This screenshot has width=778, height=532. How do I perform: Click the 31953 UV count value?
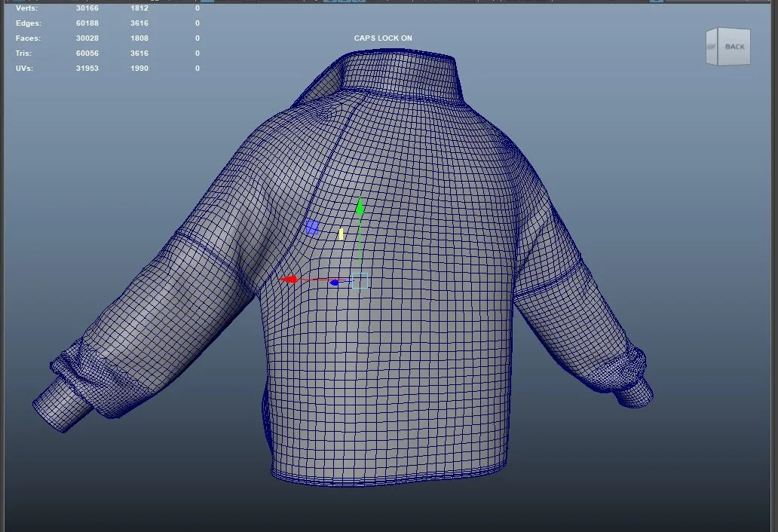(87, 68)
